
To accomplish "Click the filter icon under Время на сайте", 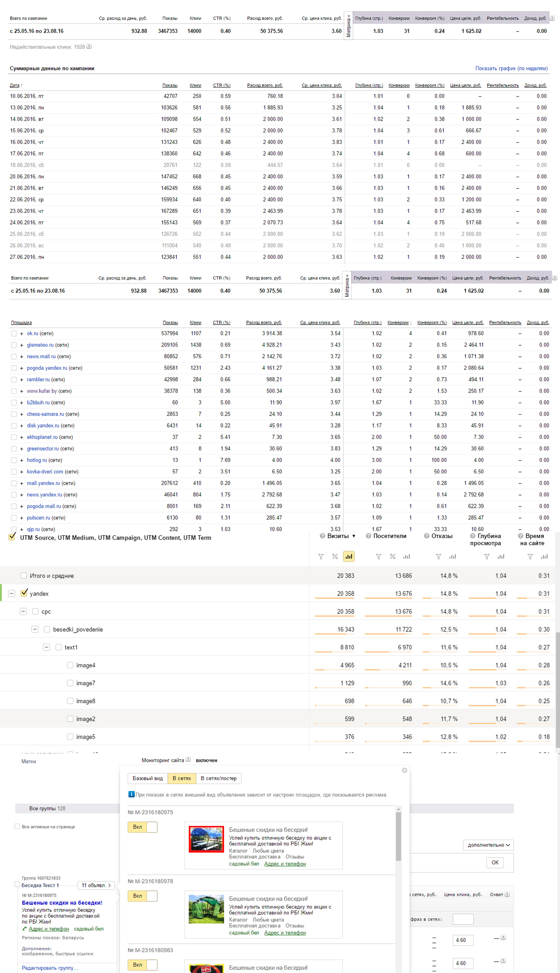I will click(x=530, y=556).
